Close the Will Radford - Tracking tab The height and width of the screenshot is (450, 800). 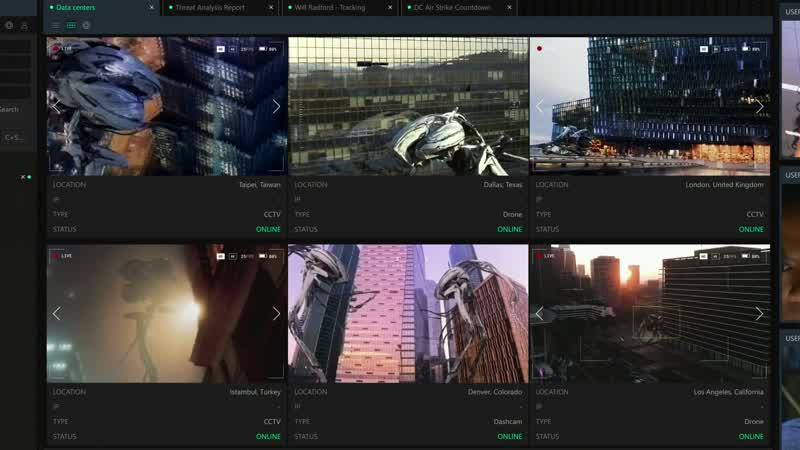[x=390, y=8]
